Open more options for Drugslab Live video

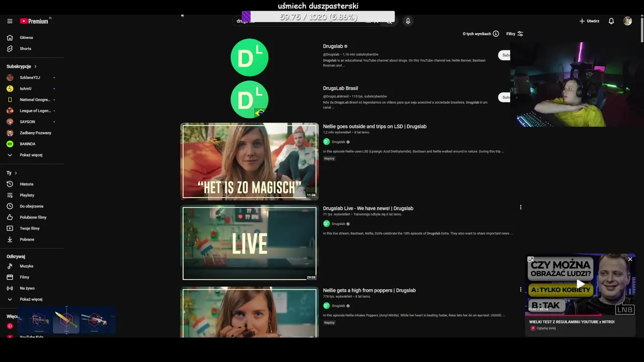521,207
